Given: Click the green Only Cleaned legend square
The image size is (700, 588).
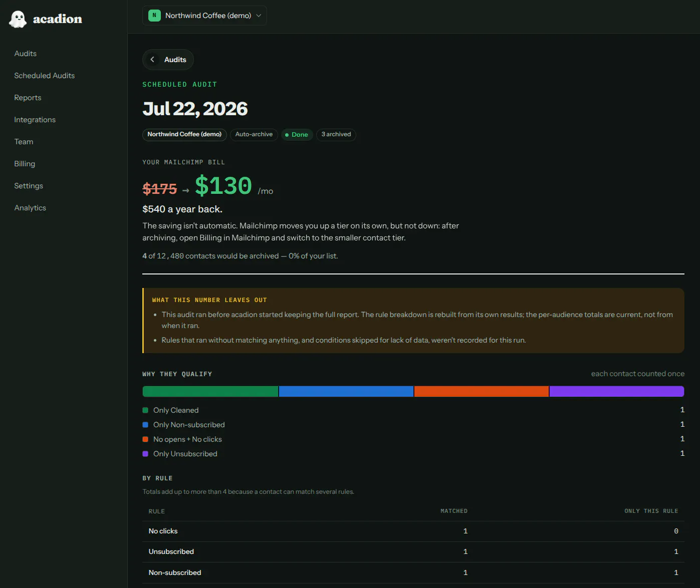Looking at the screenshot, I should 145,410.
